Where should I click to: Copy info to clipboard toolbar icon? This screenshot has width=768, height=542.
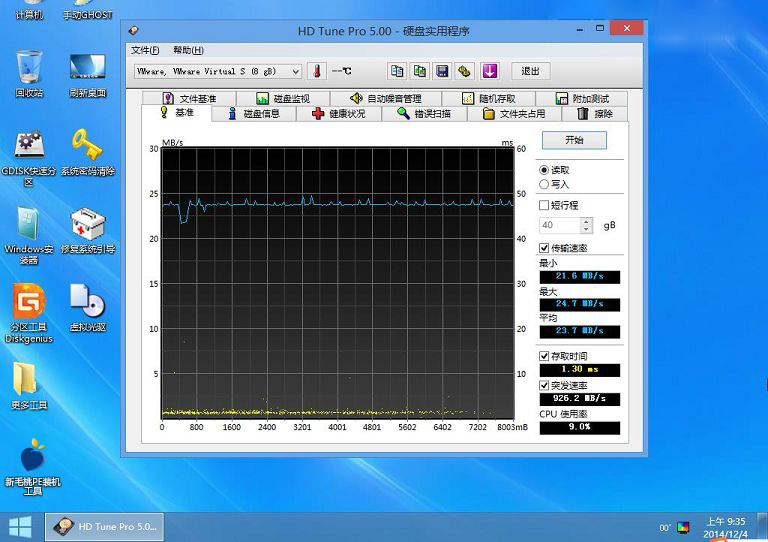[x=397, y=71]
